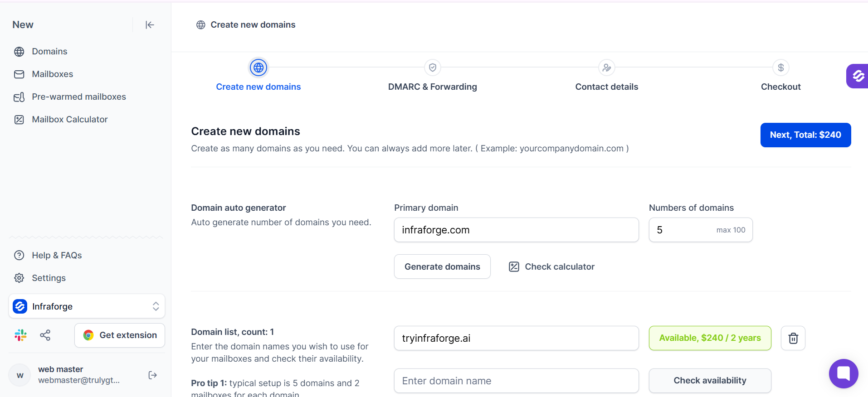Go to Contact details step
This screenshot has width=868, height=397.
[x=607, y=87]
